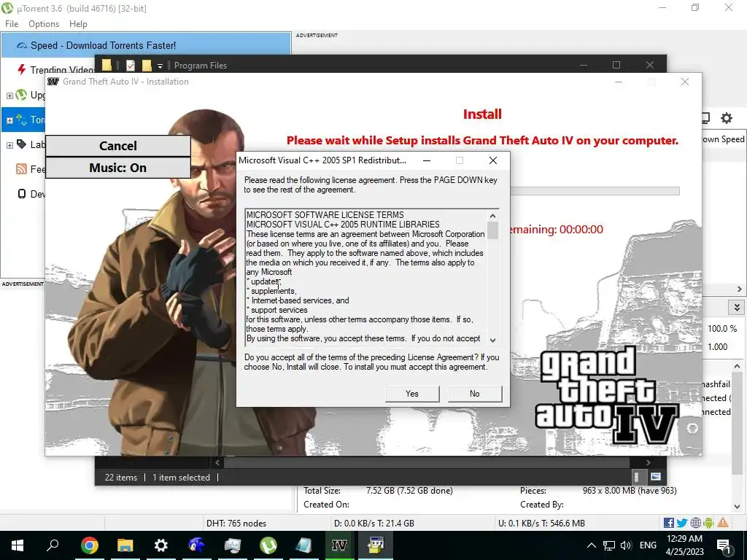Open the Sonic app from the taskbar
The height and width of the screenshot is (560, 747).
click(196, 545)
